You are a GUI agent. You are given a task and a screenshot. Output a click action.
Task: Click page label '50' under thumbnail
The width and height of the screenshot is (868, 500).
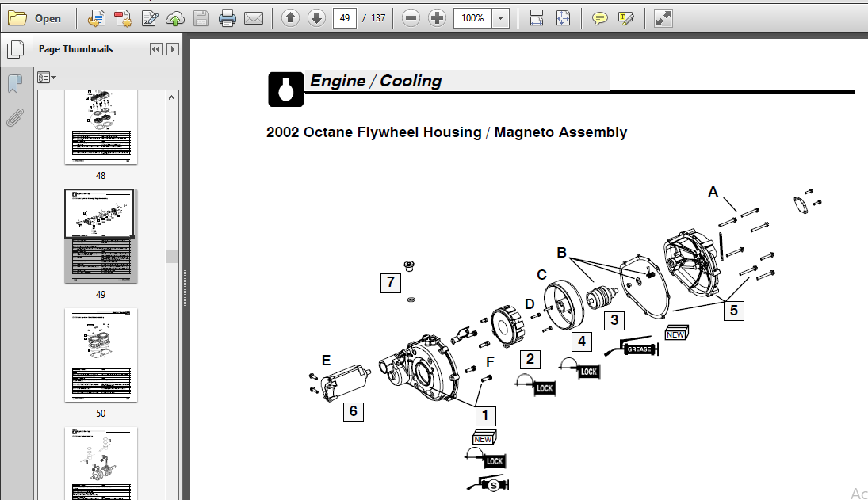pyautogui.click(x=101, y=413)
